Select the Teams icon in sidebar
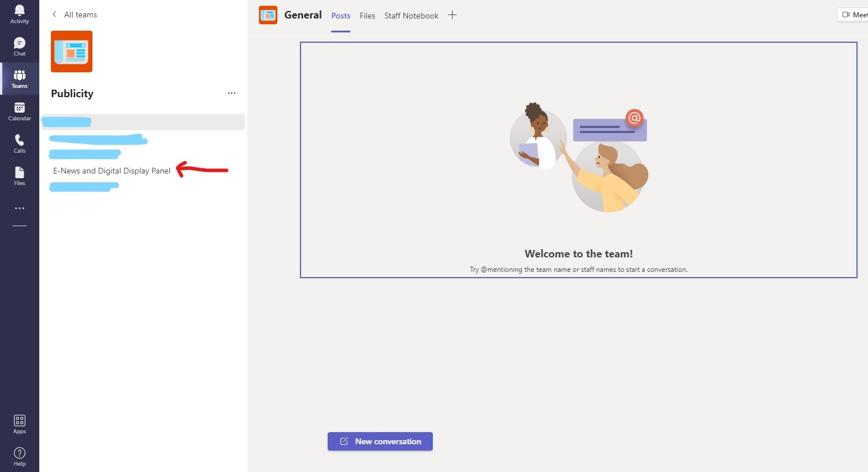This screenshot has height=472, width=868. tap(19, 79)
